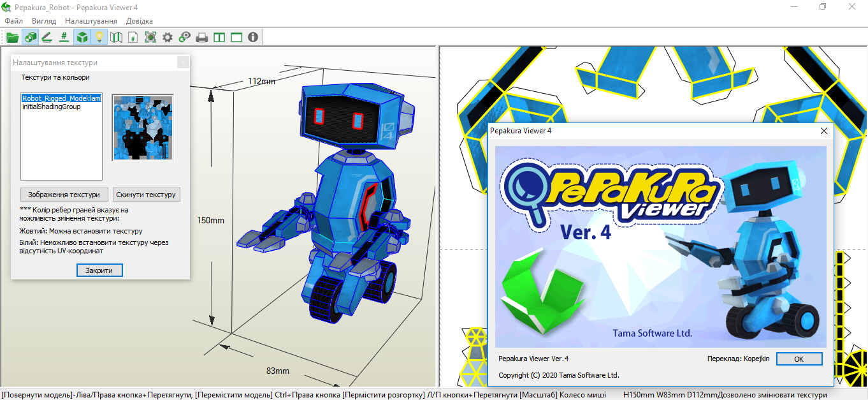Image resolution: width=868 pixels, height=400 pixels.
Task: Click the Зображення текстури button
Action: [x=64, y=195]
